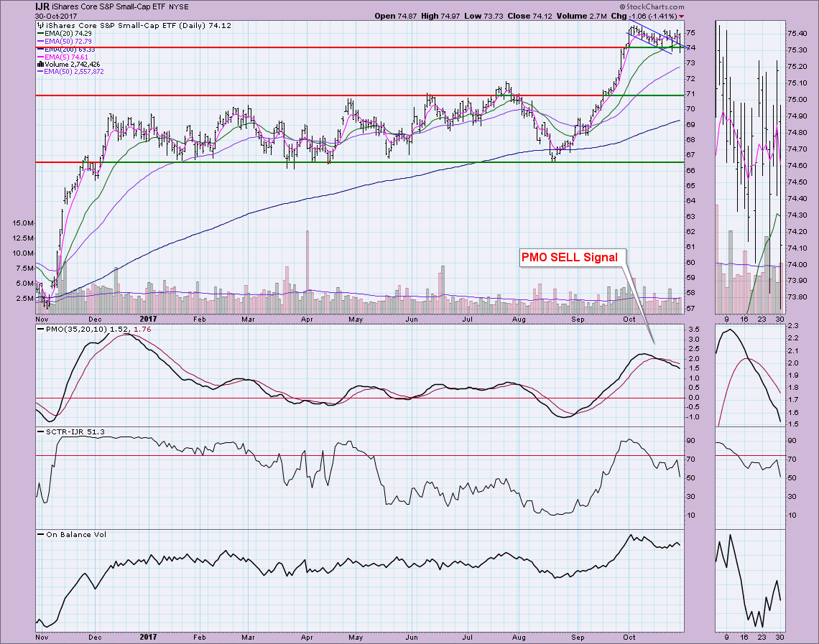Click the candlestick icon before the ETF legend title
Viewport: 819px width, 644px height.
click(x=40, y=24)
